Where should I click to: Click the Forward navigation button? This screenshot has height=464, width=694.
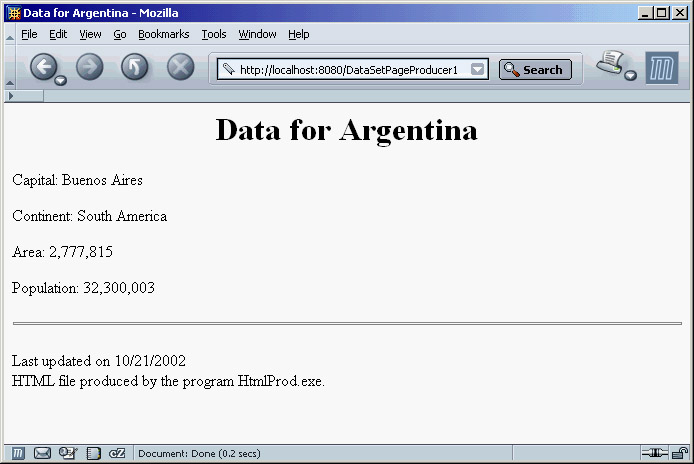(90, 68)
